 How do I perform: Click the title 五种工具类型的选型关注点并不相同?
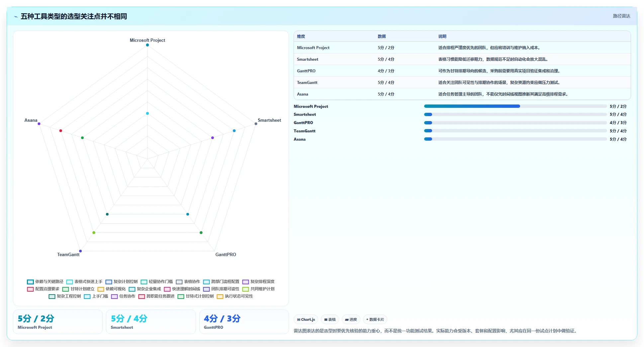(74, 17)
